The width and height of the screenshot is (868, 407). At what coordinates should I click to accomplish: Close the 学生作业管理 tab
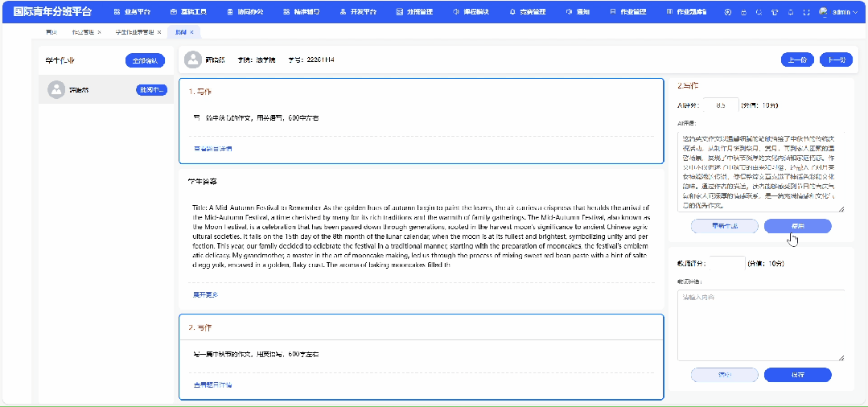pos(159,31)
